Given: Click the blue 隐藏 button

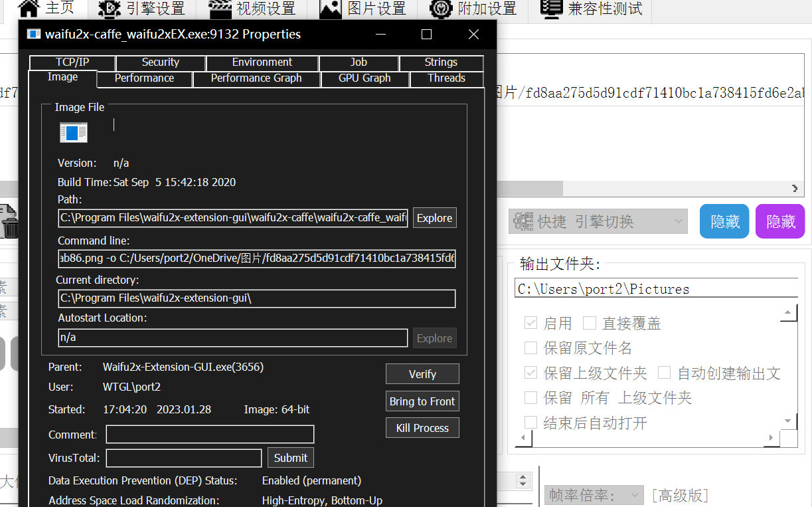Looking at the screenshot, I should pos(724,221).
